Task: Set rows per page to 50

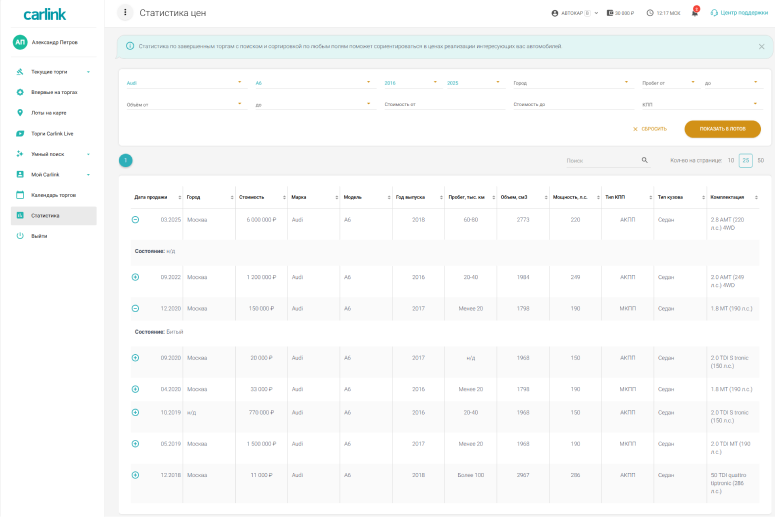Action: [x=760, y=160]
